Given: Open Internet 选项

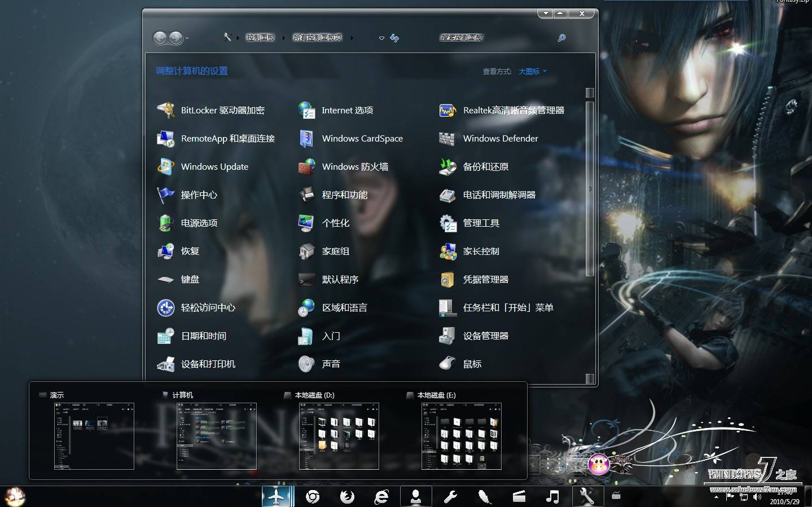Looking at the screenshot, I should [335, 110].
